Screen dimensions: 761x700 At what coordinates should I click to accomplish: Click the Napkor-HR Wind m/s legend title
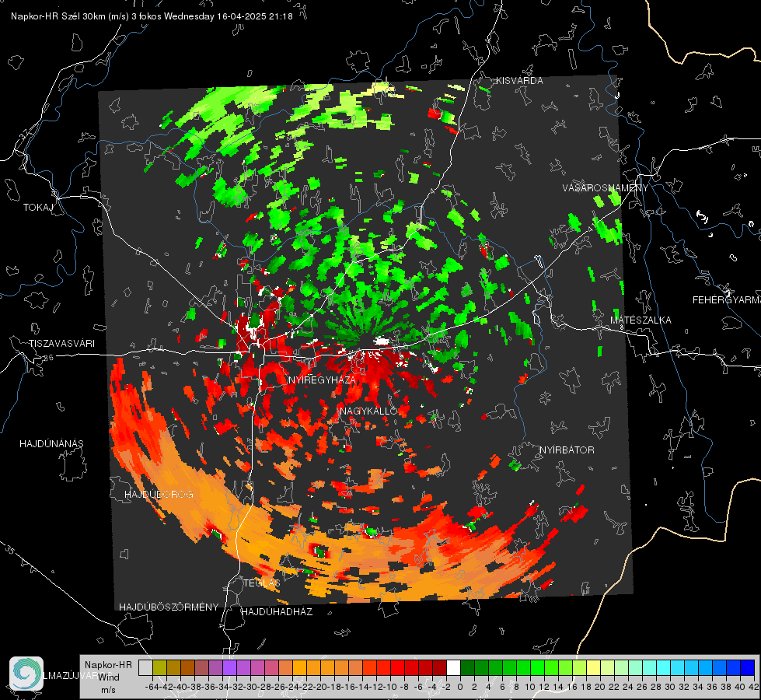pyautogui.click(x=108, y=677)
